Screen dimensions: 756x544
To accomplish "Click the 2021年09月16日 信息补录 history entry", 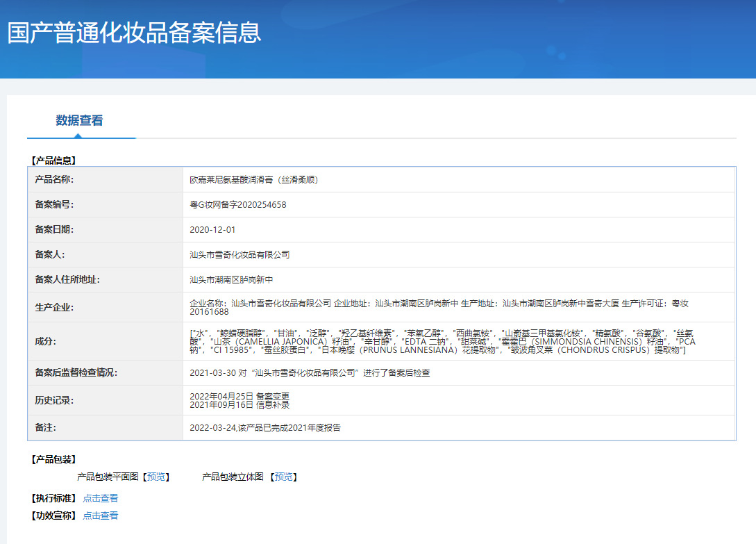I will [239, 404].
